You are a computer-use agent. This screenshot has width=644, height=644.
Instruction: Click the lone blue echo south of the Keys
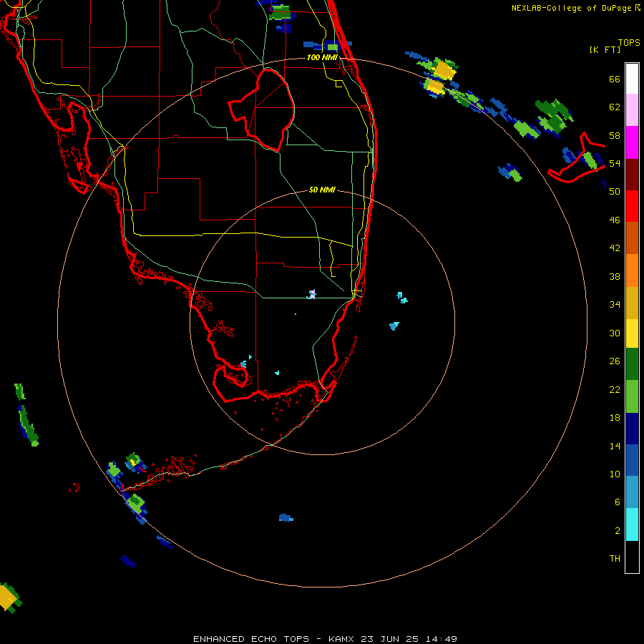pyautogui.click(x=286, y=517)
